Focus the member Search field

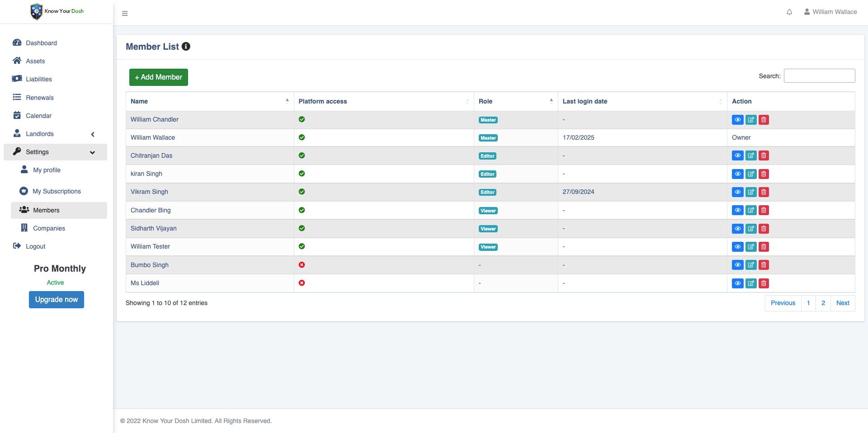point(819,76)
